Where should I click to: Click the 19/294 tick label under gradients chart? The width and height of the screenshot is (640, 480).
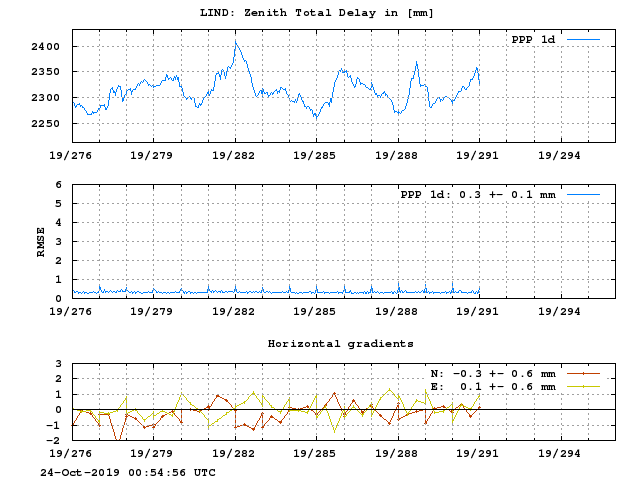pyautogui.click(x=561, y=453)
